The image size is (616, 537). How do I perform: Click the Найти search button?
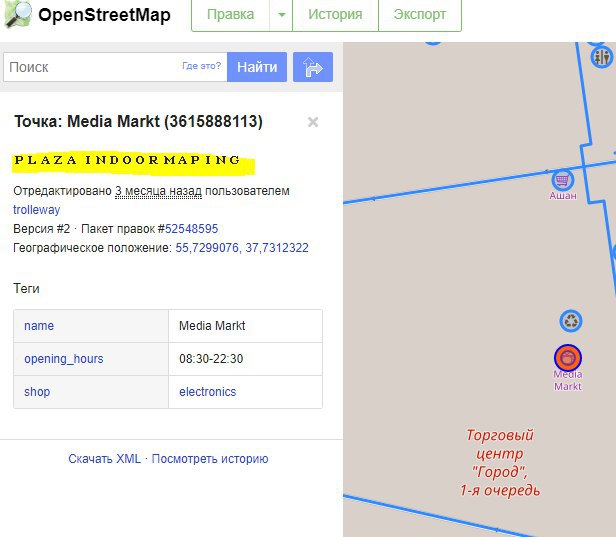coord(257,67)
